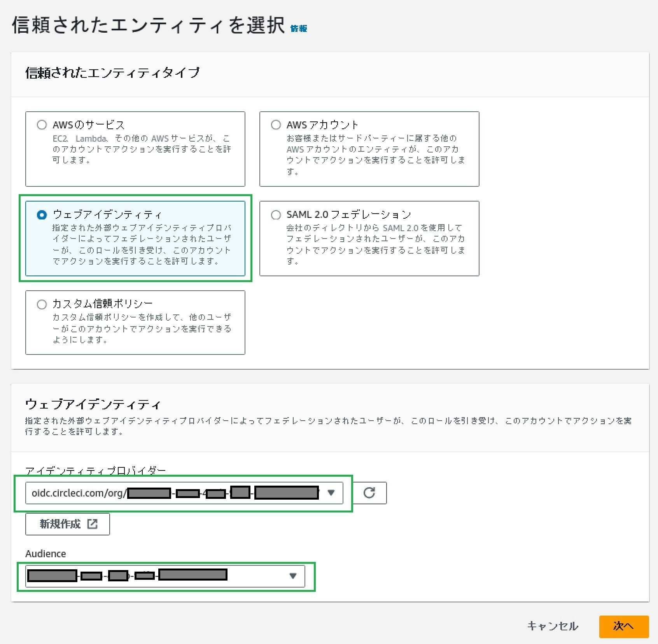
Task: Click the ウェブアイデンティティ section description paragraph
Action: [328, 426]
